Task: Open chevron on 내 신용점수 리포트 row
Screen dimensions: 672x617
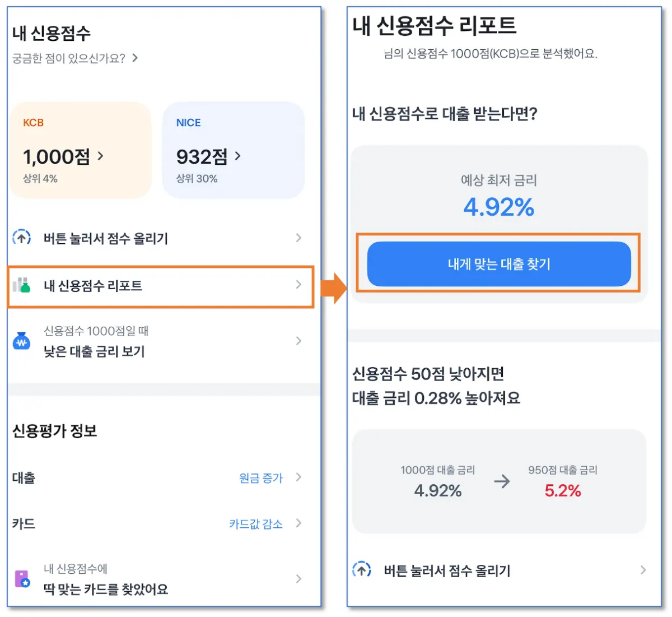Action: [x=298, y=285]
